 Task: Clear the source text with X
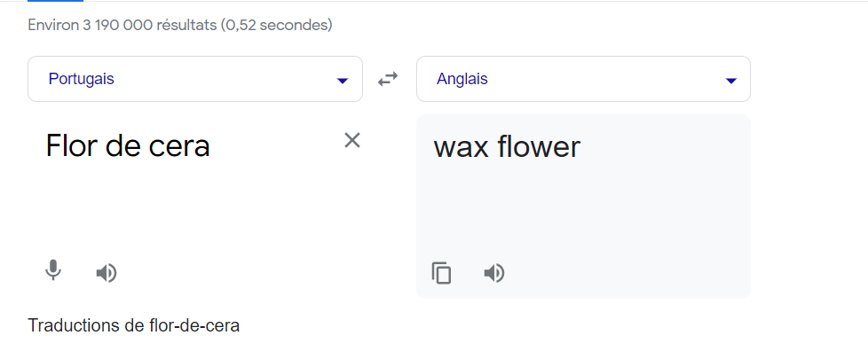pyautogui.click(x=352, y=140)
